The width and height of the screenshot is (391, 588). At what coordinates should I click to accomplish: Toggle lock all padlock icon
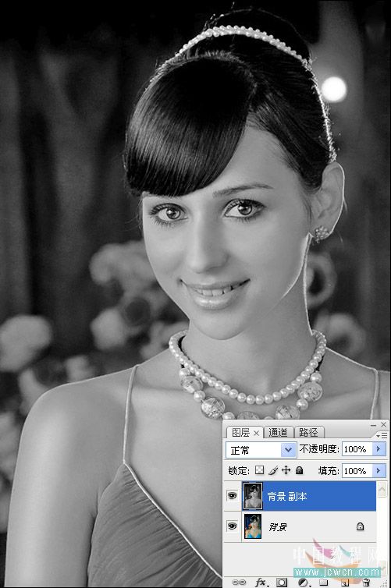tap(299, 470)
